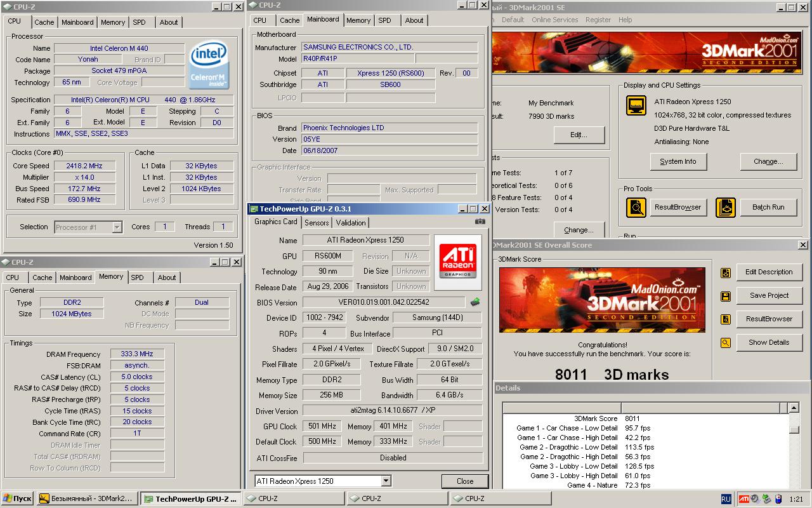The image size is (812, 508).
Task: Click the icon beside ResultBrowser in Overall Score dialog
Action: point(726,319)
